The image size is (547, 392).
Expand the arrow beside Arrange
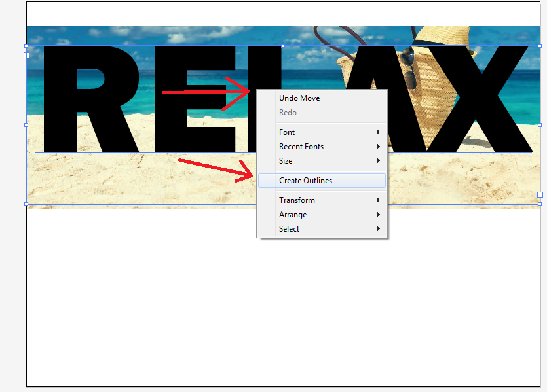pos(378,214)
